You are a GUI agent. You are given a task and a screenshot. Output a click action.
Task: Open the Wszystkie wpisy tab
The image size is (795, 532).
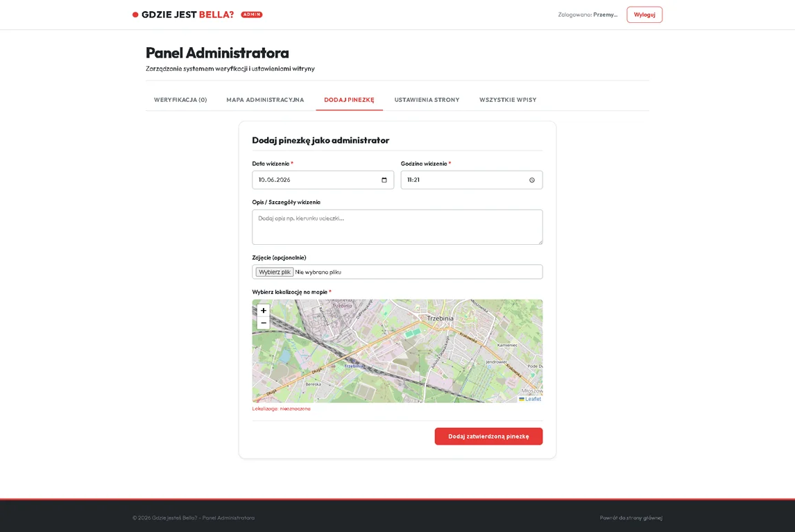pos(508,100)
